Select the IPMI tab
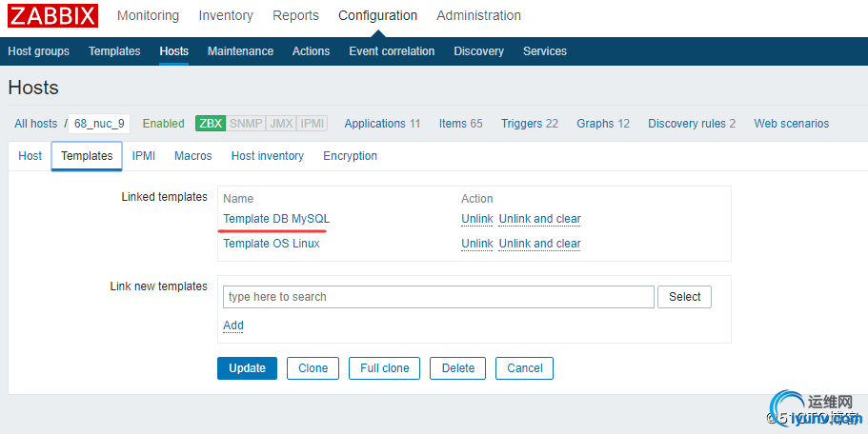The image size is (868, 434). [144, 156]
